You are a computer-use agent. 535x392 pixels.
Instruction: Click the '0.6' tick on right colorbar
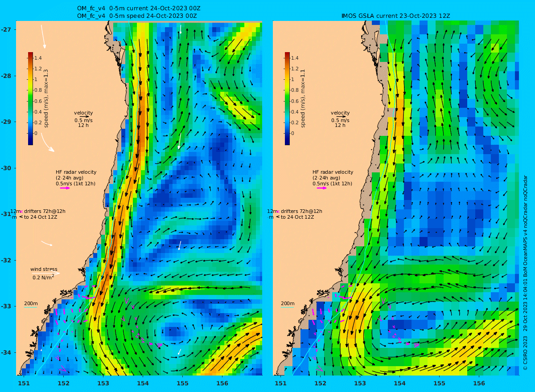[295, 101]
